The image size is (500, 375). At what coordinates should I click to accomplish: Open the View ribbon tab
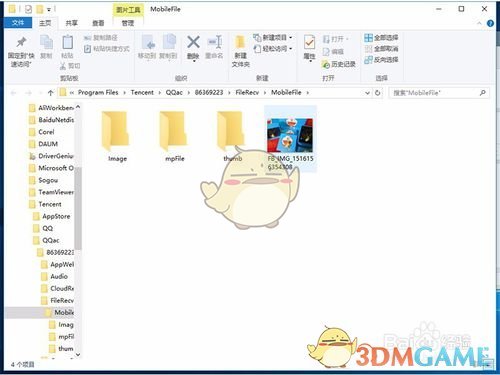pyautogui.click(x=98, y=23)
